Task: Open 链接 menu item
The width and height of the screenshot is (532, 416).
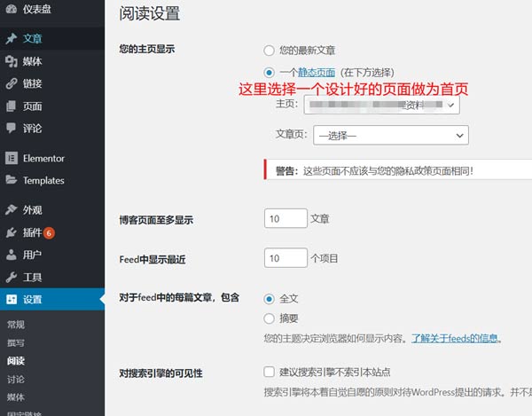Action: (52, 83)
